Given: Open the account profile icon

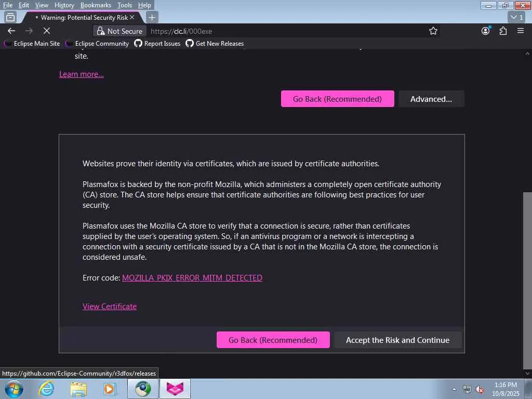Looking at the screenshot, I should (x=486, y=31).
